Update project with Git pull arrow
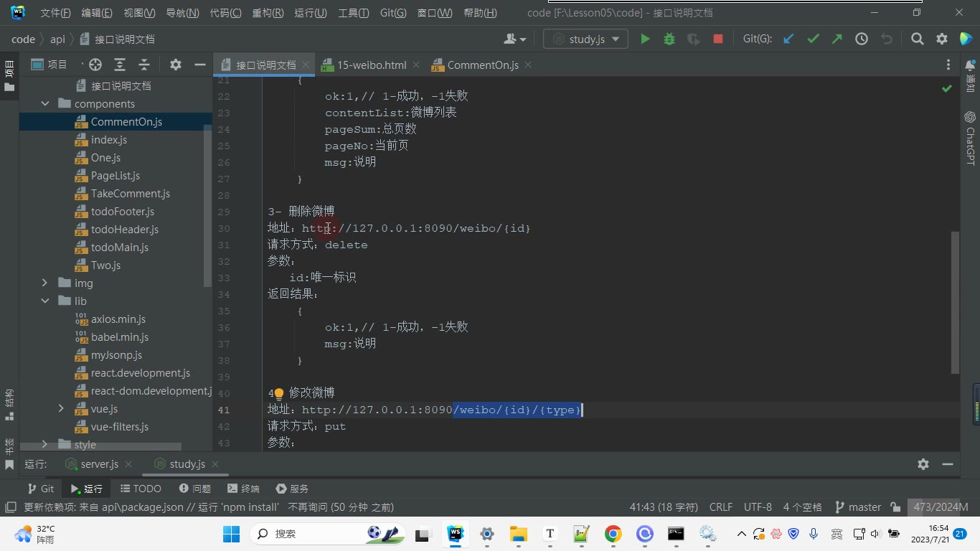Viewport: 980px width, 551px height. (x=788, y=39)
